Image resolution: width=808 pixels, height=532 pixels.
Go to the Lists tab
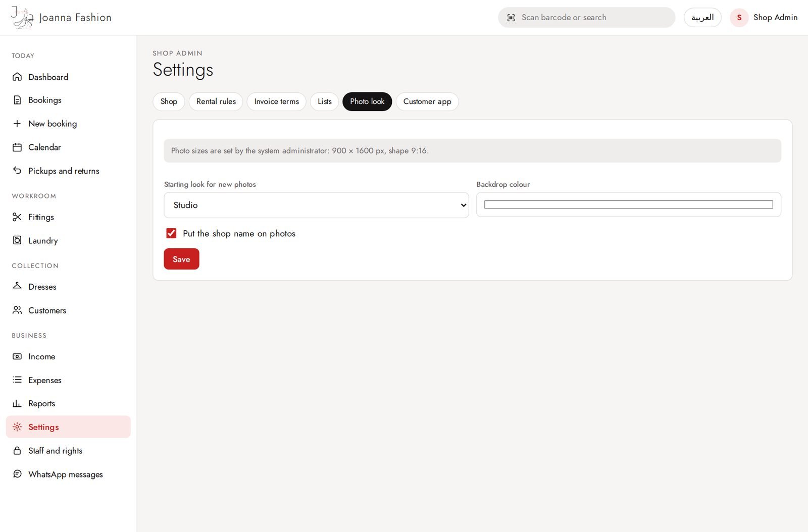point(324,101)
